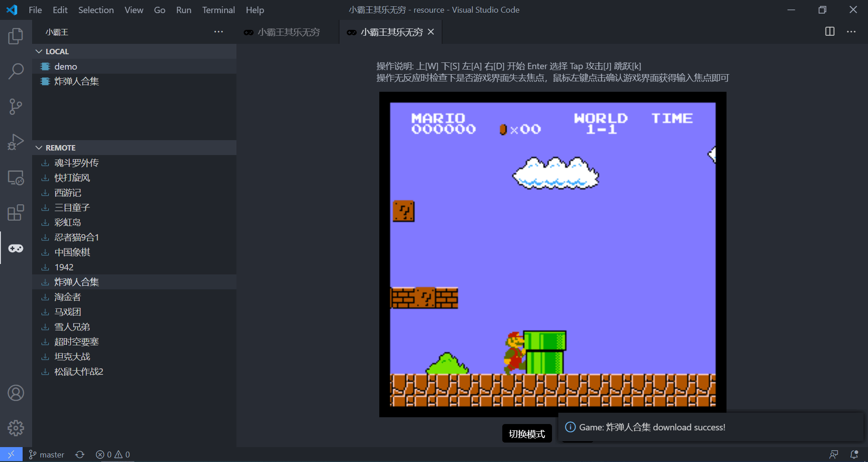Select 雪人兄弟 in remote list
868x462 pixels.
point(134,327)
